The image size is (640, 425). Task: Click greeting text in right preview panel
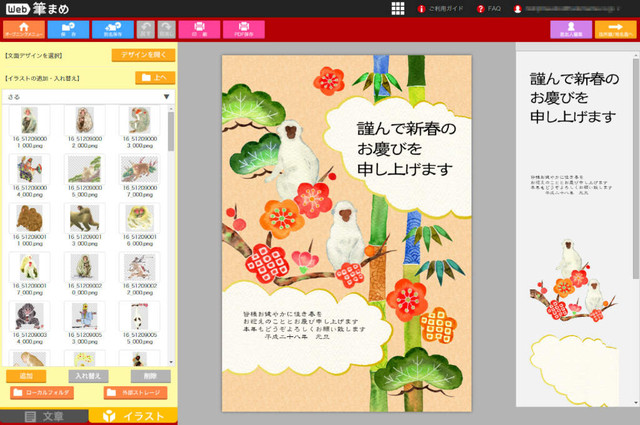pyautogui.click(x=574, y=98)
